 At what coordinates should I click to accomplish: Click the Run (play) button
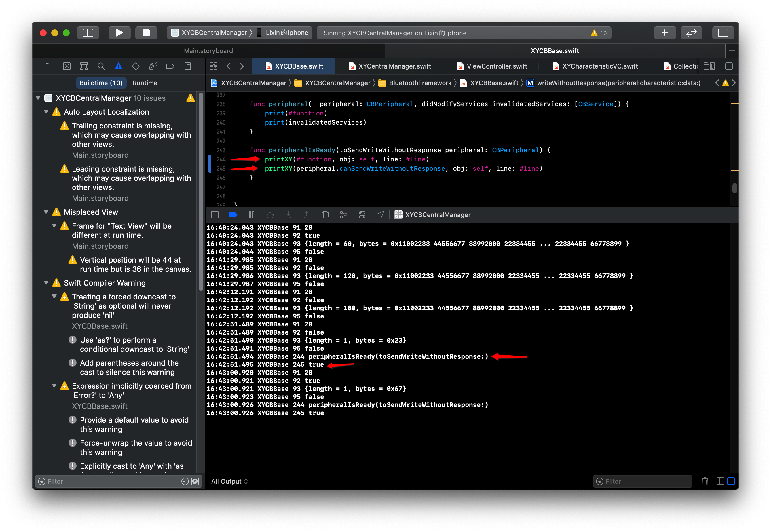point(119,33)
